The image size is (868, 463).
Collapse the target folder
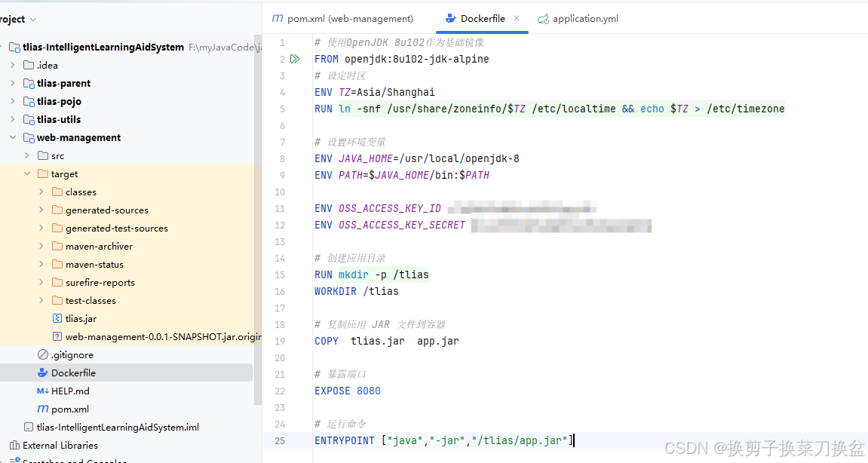(x=27, y=173)
